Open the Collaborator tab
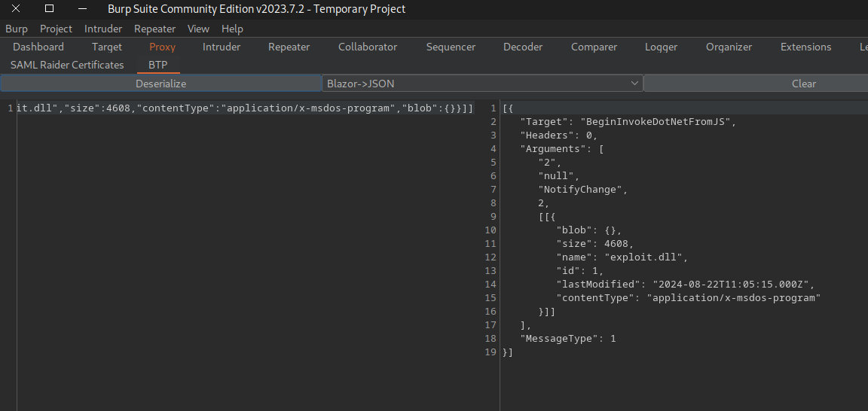This screenshot has height=411, width=868. 368,47
